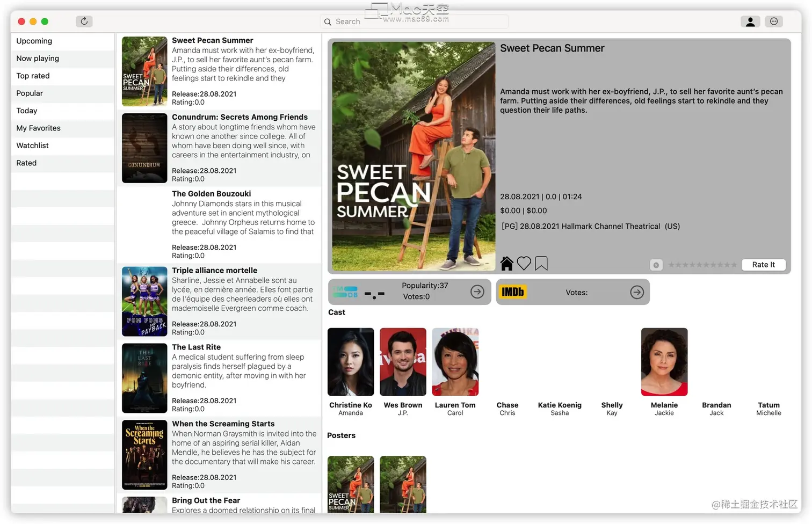Open Melanie cast photo
812x524 pixels.
(664, 362)
